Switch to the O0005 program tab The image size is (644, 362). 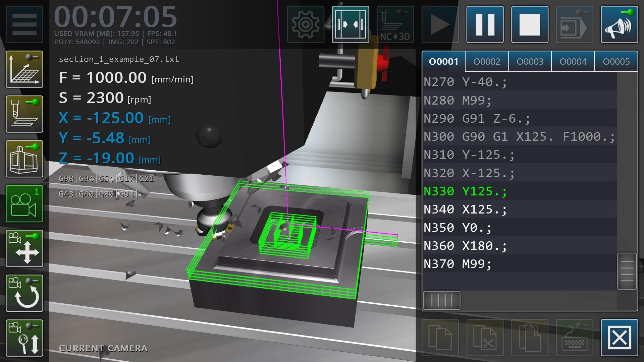point(616,61)
